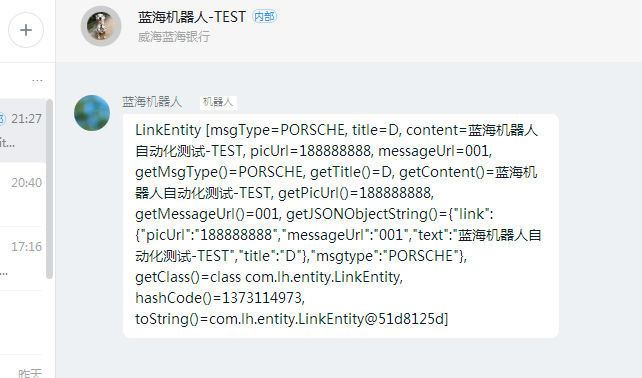Viewport: 642px width, 378px height.
Task: Click the 机器人 tag next to sender name
Action: click(x=218, y=102)
